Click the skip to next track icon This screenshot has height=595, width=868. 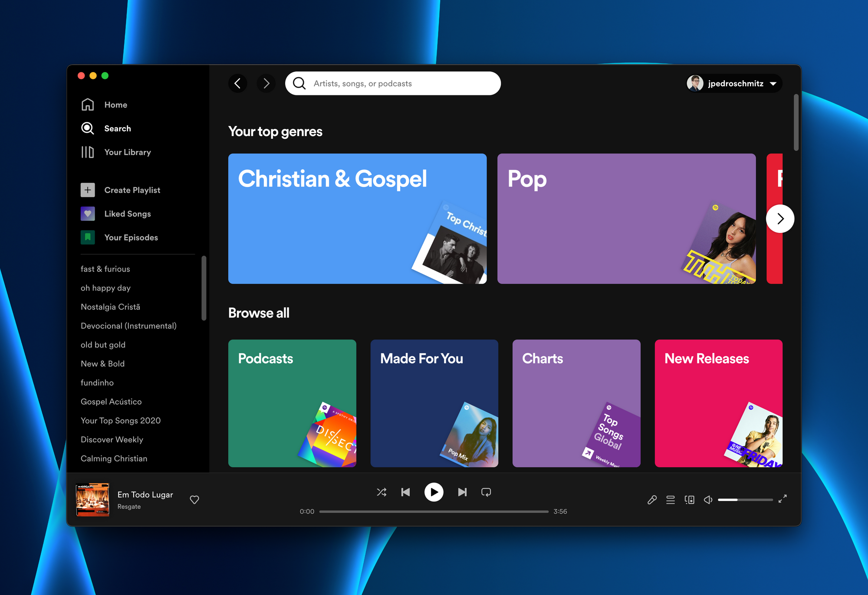(x=462, y=491)
